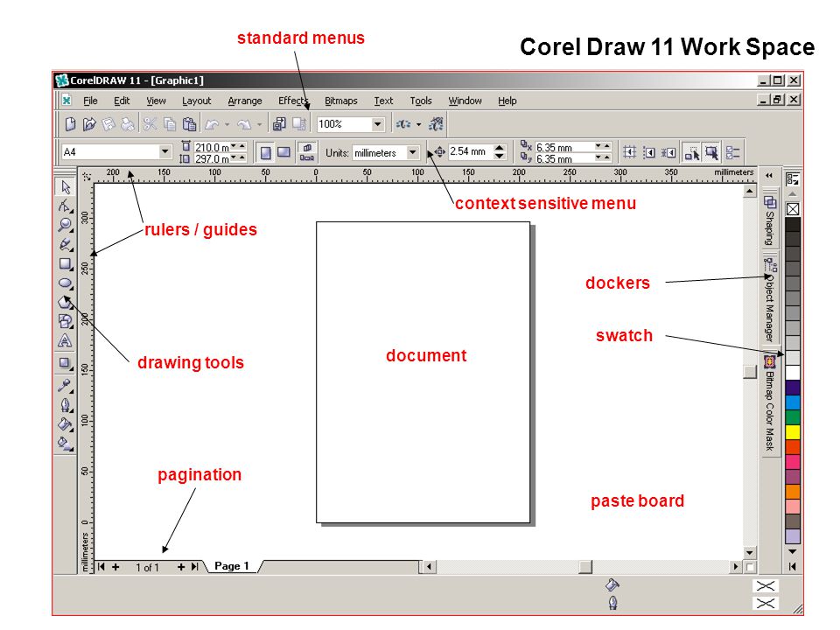This screenshot has height=630, width=840.
Task: Select the Eyedropper tool
Action: (66, 385)
